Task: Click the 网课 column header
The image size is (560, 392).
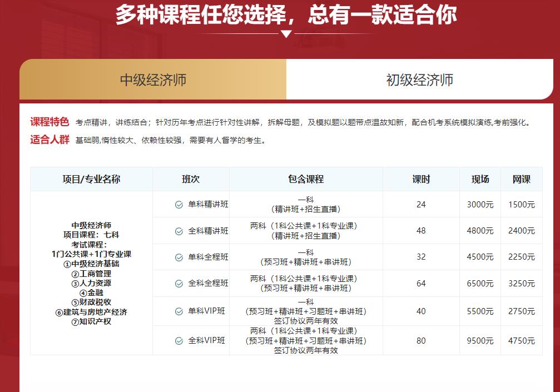Action: 521,179
